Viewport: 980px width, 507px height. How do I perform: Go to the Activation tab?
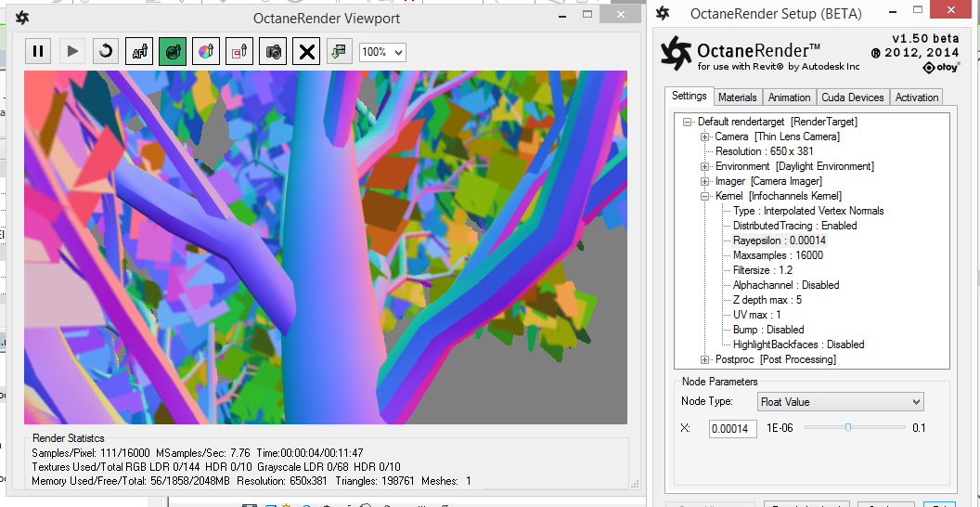[x=916, y=97]
